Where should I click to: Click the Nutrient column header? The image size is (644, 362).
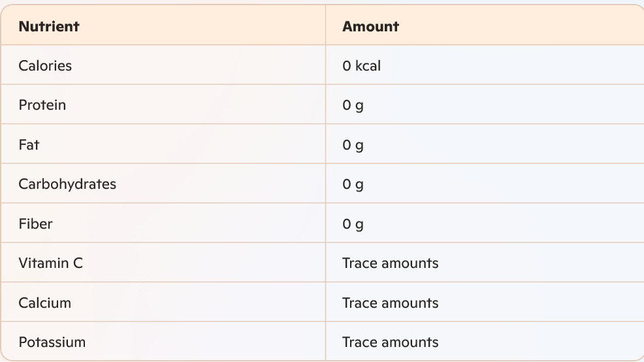tap(49, 27)
